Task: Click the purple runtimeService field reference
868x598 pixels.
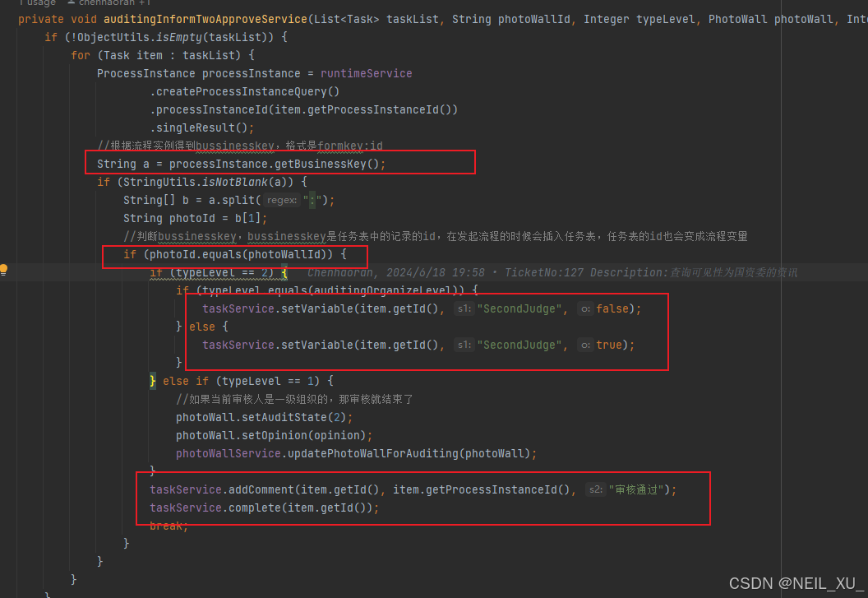Action: pos(366,73)
